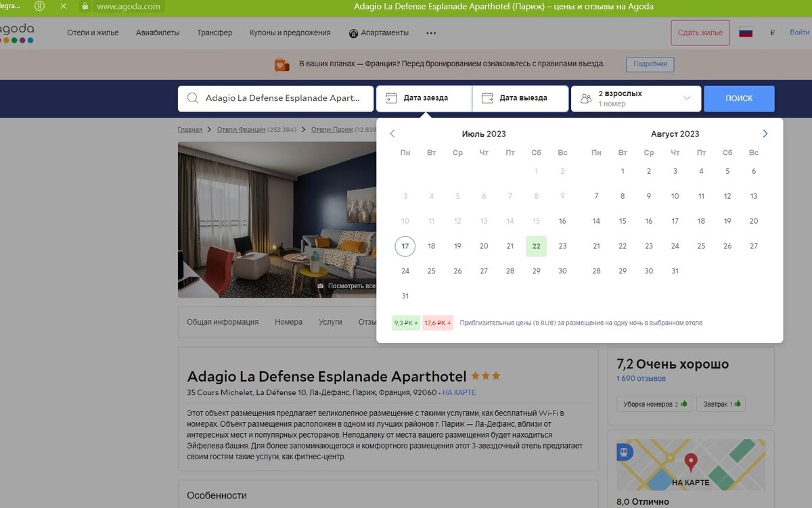Click the red 17,6 РК+ price legend
Screen dimensions: 812x508
point(438,323)
